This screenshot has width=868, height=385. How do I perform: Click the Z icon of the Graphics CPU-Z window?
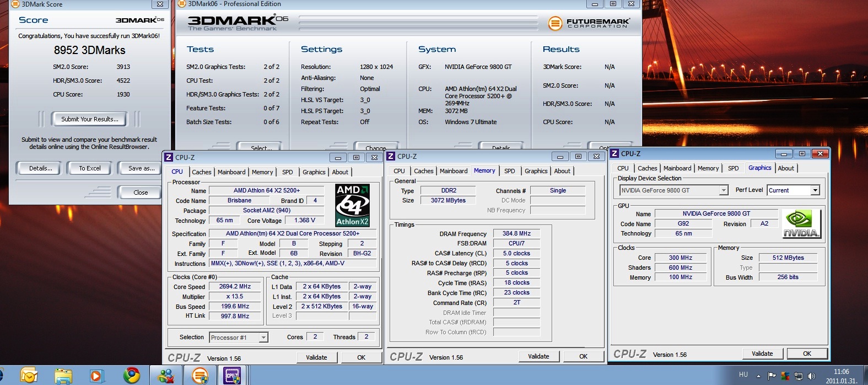click(x=614, y=153)
